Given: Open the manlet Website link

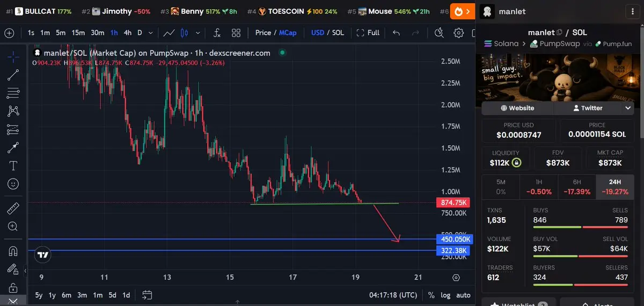Looking at the screenshot, I should [517, 108].
